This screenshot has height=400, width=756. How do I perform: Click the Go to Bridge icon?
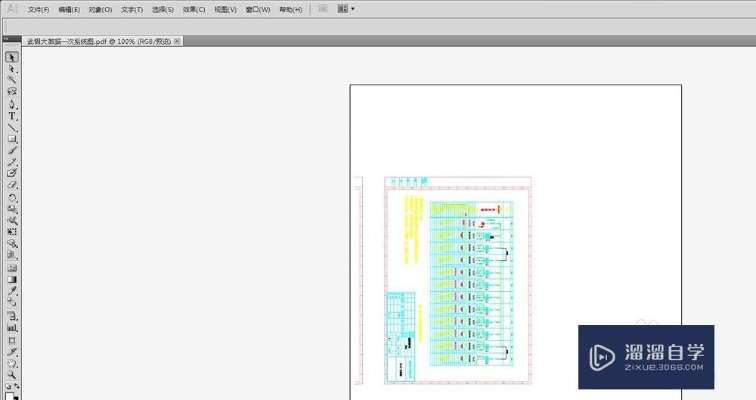point(324,9)
